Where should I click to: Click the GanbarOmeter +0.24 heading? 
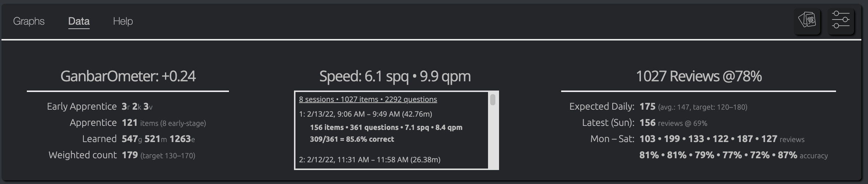click(x=128, y=76)
